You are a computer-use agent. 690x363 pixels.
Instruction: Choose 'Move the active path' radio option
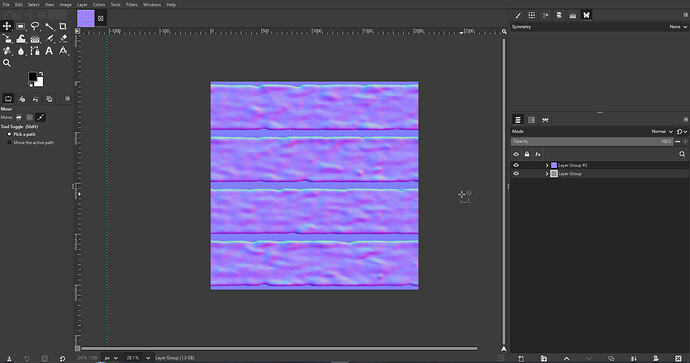tap(30, 143)
